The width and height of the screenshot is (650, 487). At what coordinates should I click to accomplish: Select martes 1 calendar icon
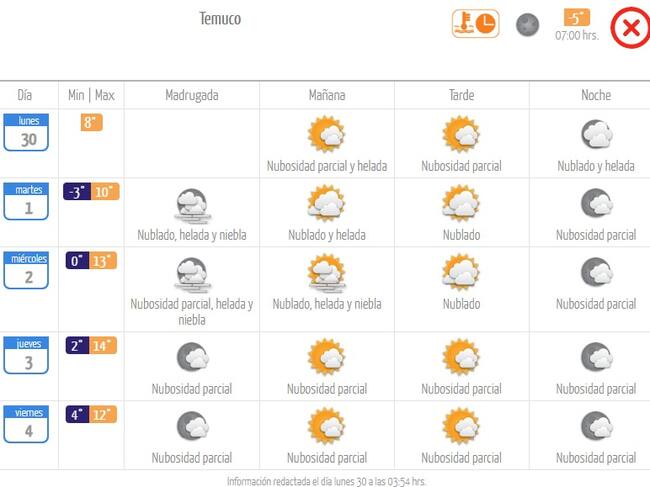point(26,201)
